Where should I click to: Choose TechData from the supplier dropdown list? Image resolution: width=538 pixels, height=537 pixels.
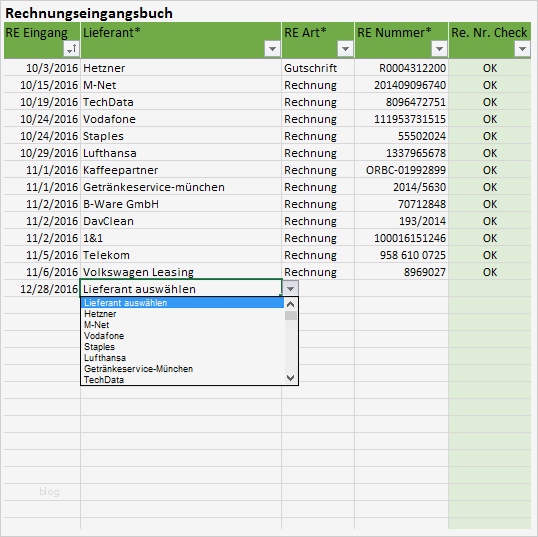(x=183, y=380)
